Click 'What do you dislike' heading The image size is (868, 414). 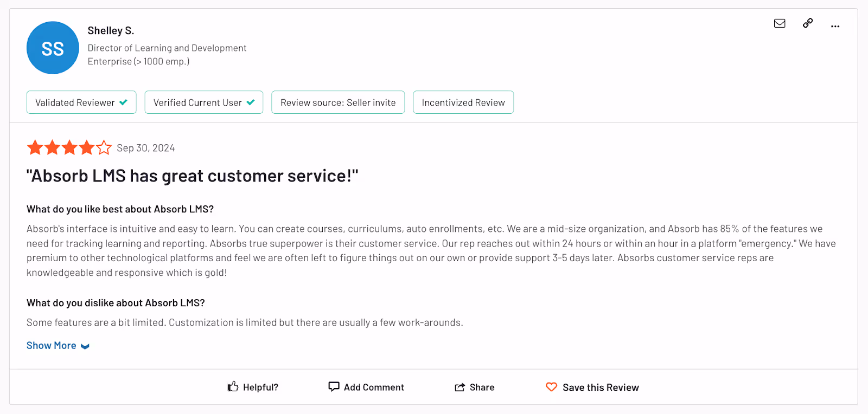(x=116, y=303)
